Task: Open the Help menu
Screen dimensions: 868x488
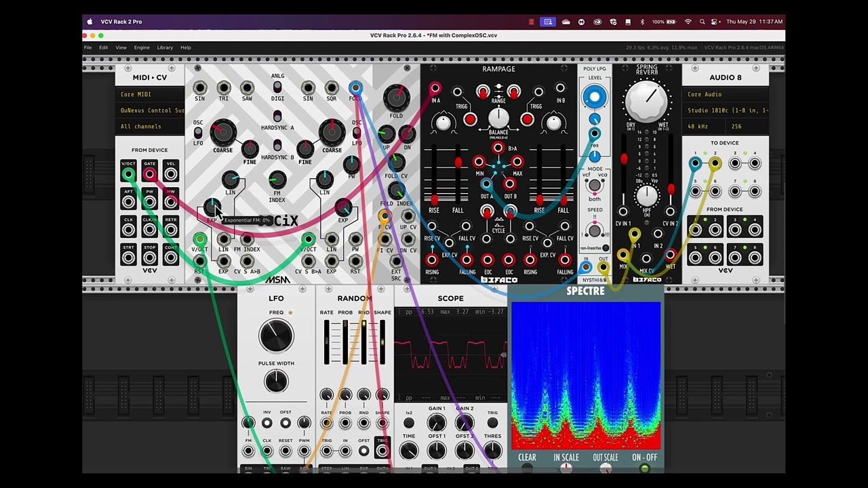Action: tap(185, 47)
